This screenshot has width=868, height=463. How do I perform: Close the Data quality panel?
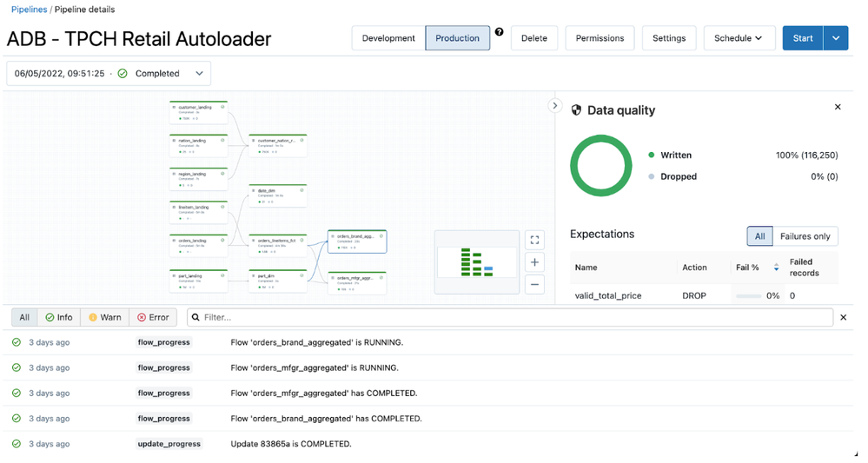(838, 107)
